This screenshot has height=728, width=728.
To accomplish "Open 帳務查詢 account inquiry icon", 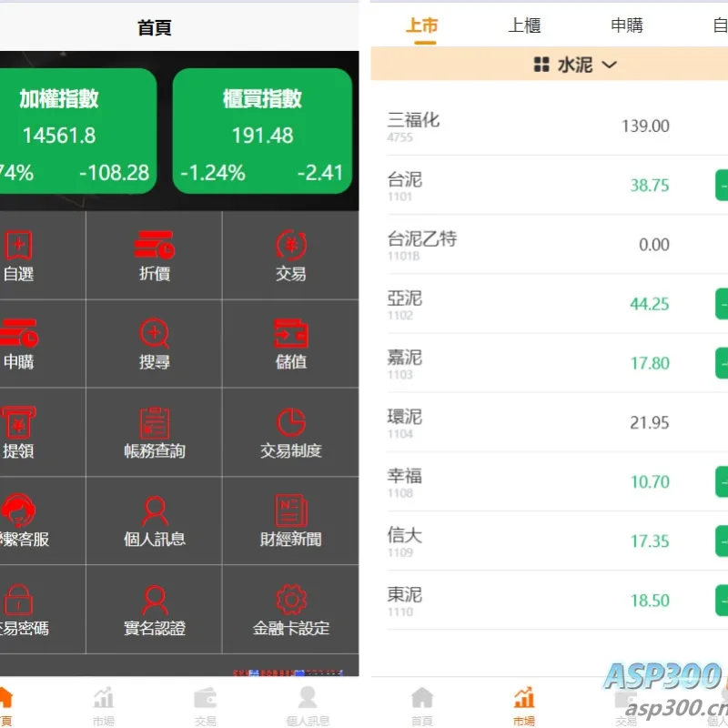I will pyautogui.click(x=154, y=422).
